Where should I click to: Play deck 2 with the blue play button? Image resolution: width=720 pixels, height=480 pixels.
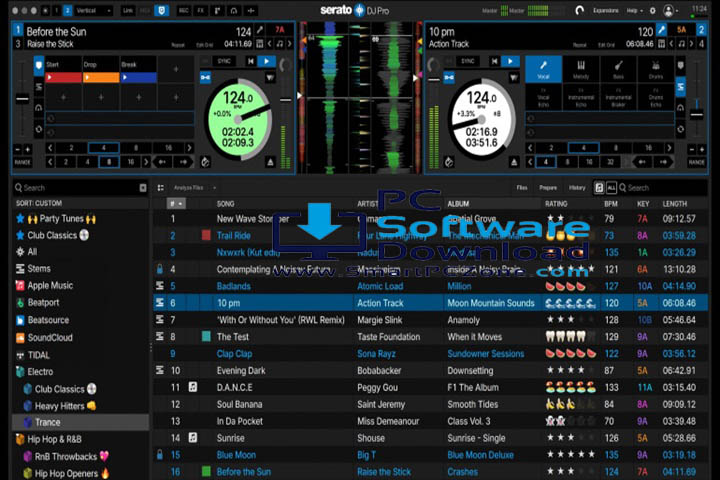click(x=510, y=61)
